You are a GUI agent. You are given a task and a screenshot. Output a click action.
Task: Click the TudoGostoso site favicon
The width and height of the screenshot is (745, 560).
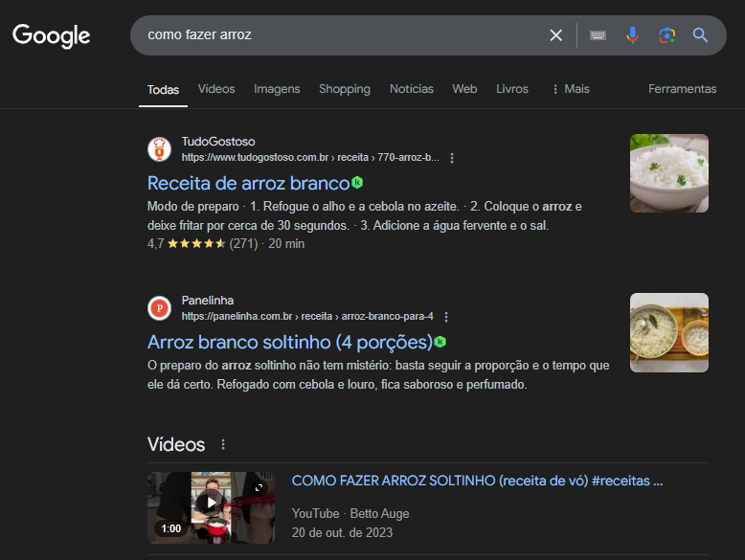click(x=160, y=149)
